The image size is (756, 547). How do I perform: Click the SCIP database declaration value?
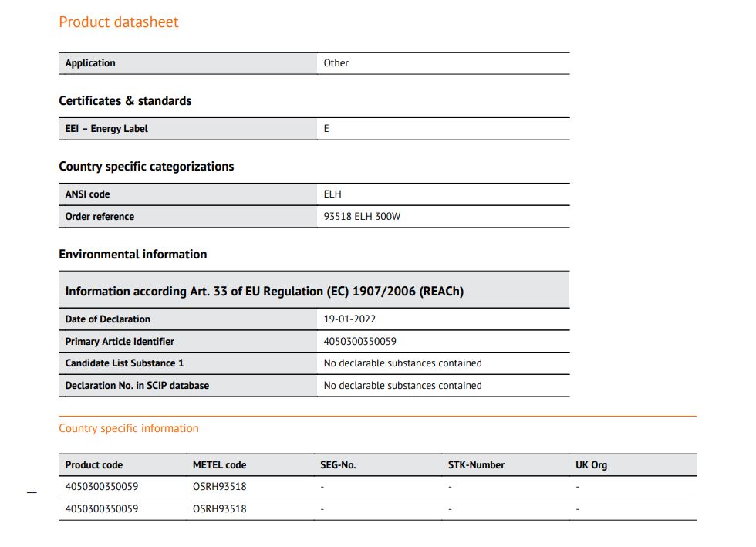click(x=403, y=386)
